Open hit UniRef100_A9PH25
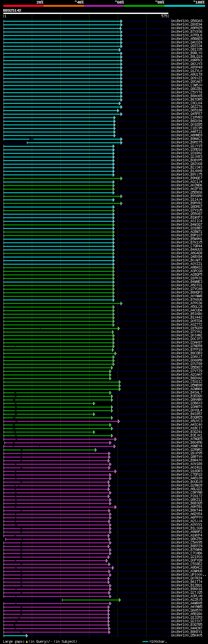The width and height of the screenshot is (208, 644). [187, 28]
